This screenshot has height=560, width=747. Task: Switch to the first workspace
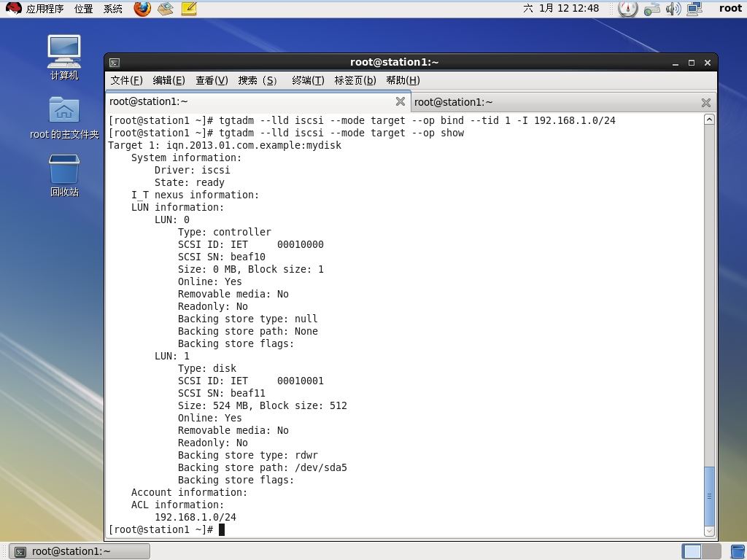(x=692, y=551)
